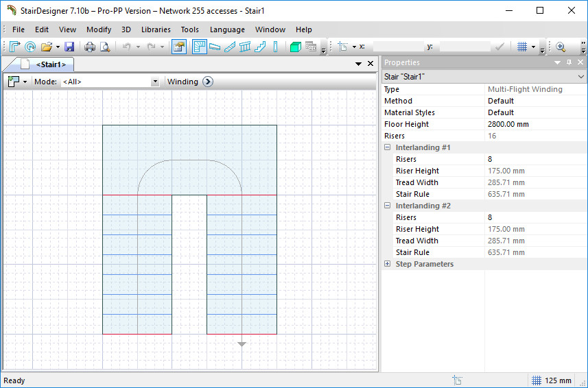Select the steps profile view icon
Screen dimensions: 588x388
(x=260, y=47)
